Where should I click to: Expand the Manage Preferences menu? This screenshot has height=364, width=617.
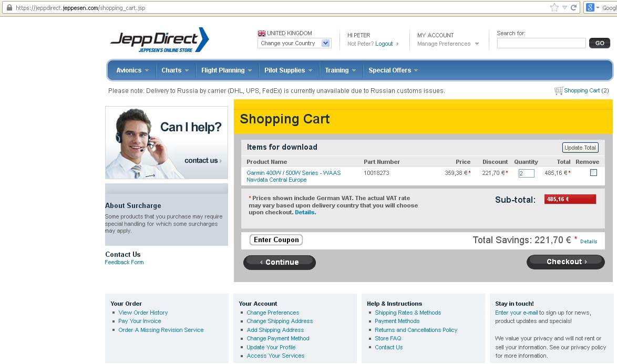[x=448, y=44]
